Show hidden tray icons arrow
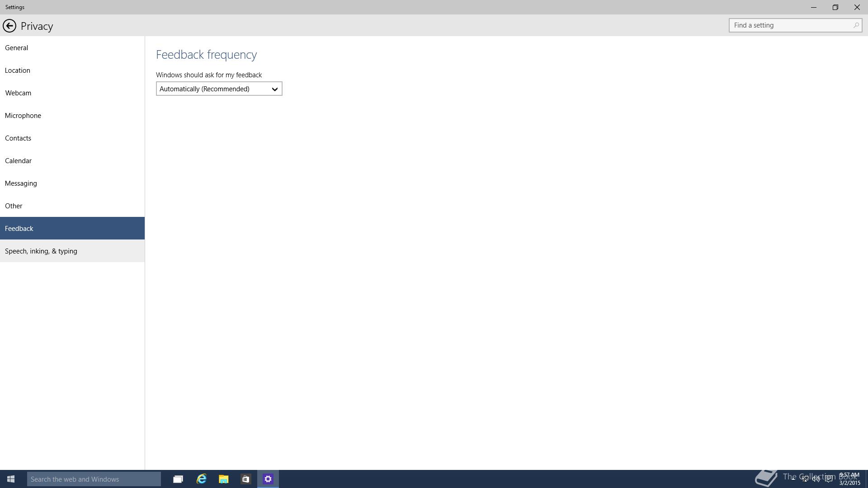Viewport: 868px width, 488px height. click(793, 478)
